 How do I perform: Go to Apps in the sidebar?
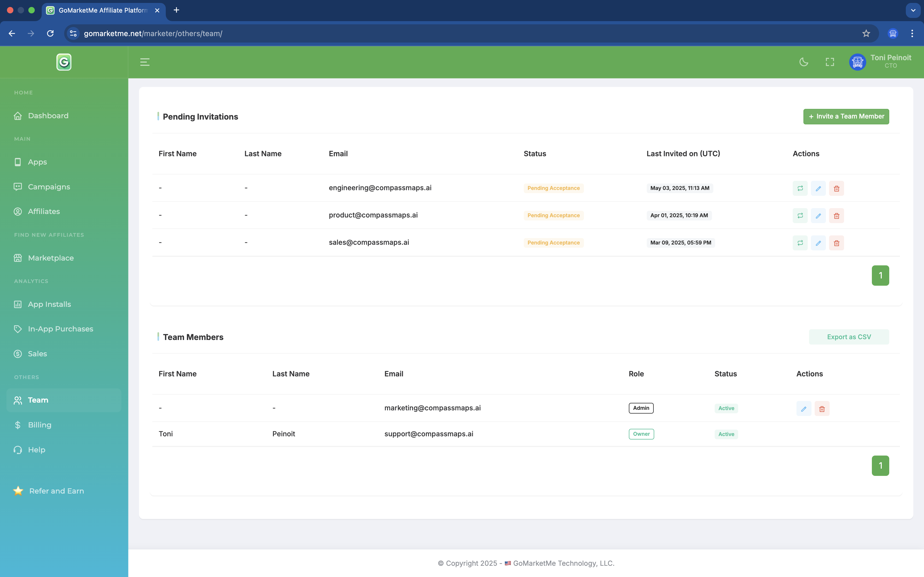coord(64,162)
